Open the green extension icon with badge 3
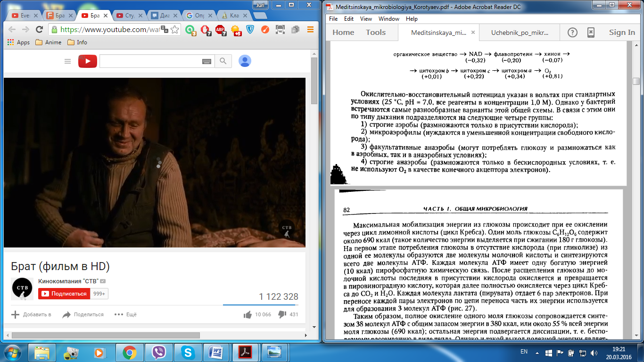 click(x=190, y=30)
